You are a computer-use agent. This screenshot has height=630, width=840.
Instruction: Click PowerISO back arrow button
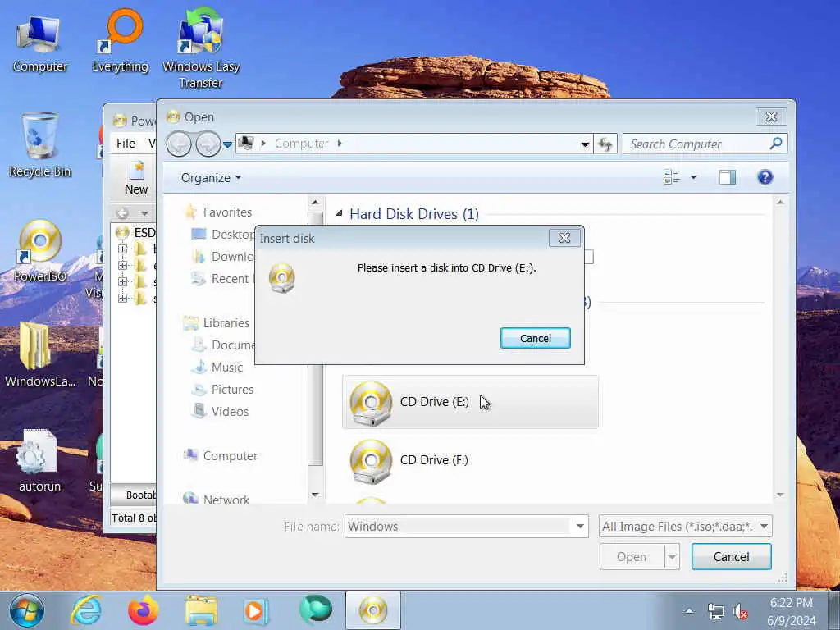122,213
